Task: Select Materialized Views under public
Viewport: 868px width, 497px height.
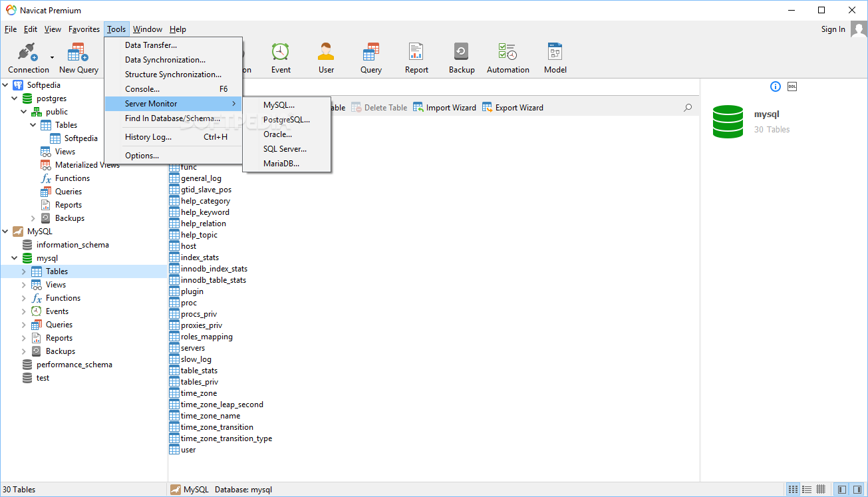Action: (80, 165)
